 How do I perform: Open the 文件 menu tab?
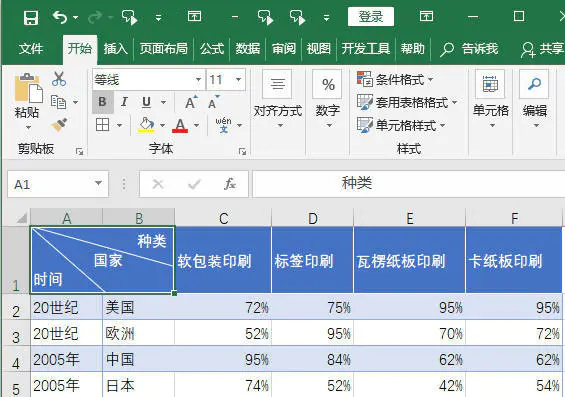click(x=31, y=48)
